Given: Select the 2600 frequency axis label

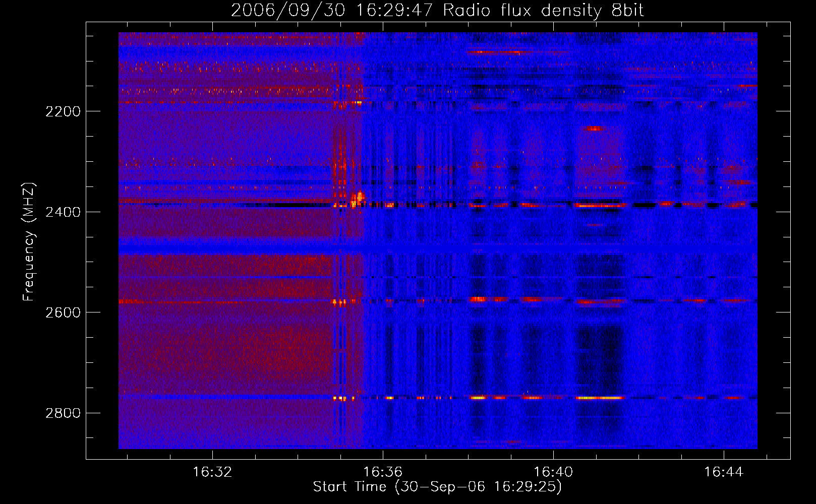Looking at the screenshot, I should 63,312.
